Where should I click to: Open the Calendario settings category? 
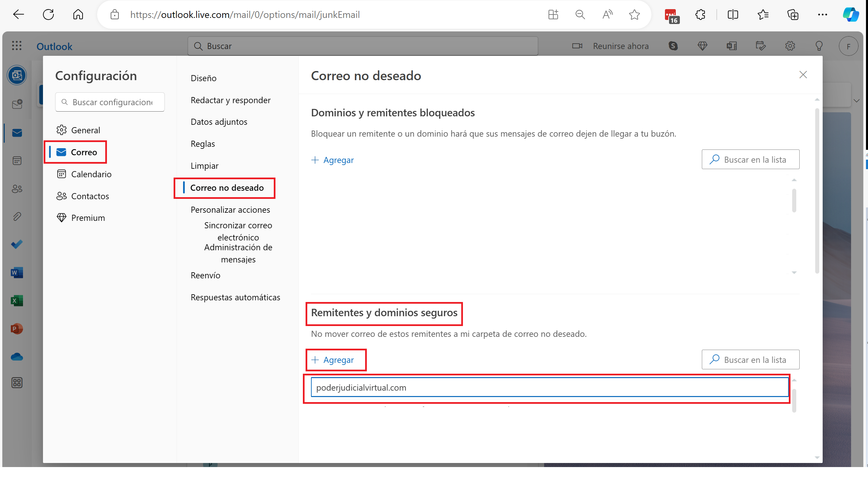pyautogui.click(x=91, y=174)
